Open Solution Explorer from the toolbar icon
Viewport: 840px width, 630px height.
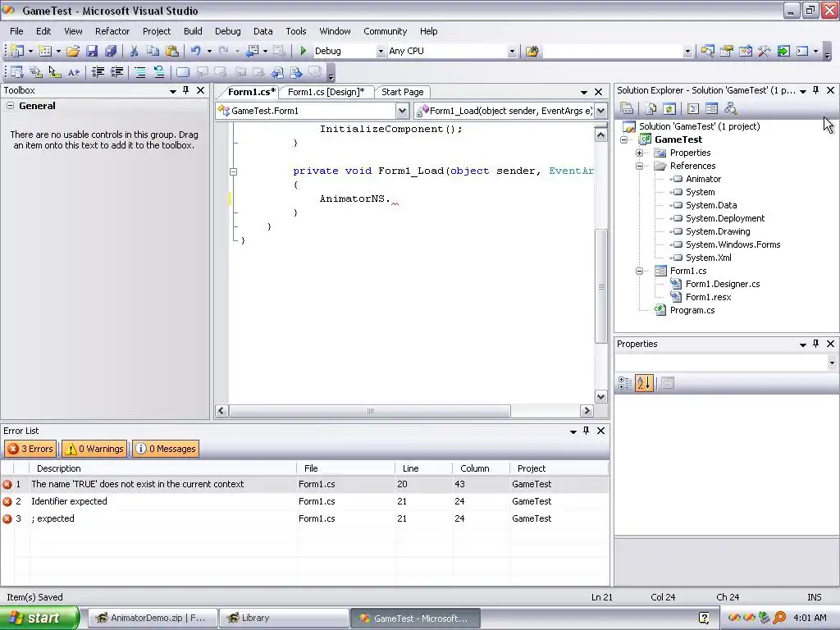click(707, 51)
